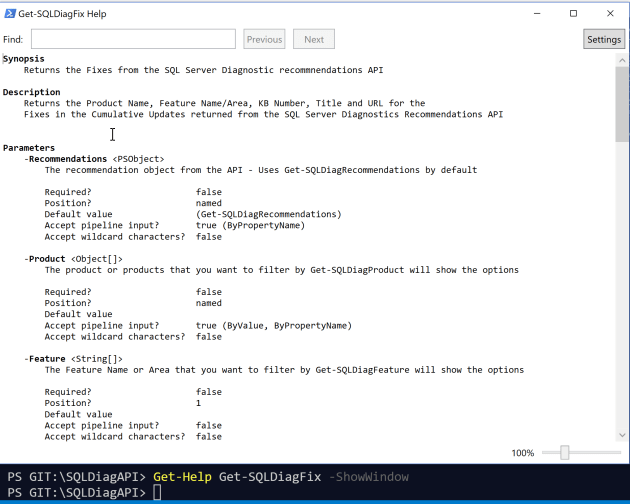Click the synopsis line 'Returns the Fixes from'
Screen dimensions: 630x504
[x=203, y=70]
